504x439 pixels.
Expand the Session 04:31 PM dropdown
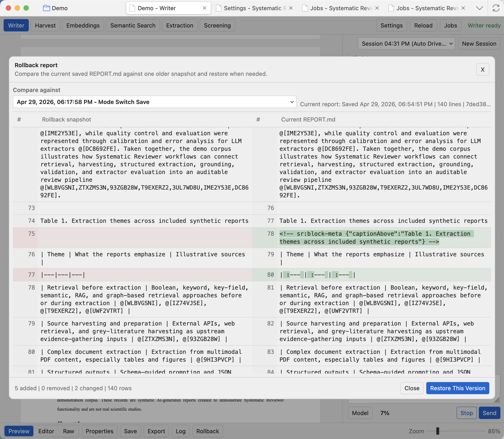pyautogui.click(x=406, y=44)
